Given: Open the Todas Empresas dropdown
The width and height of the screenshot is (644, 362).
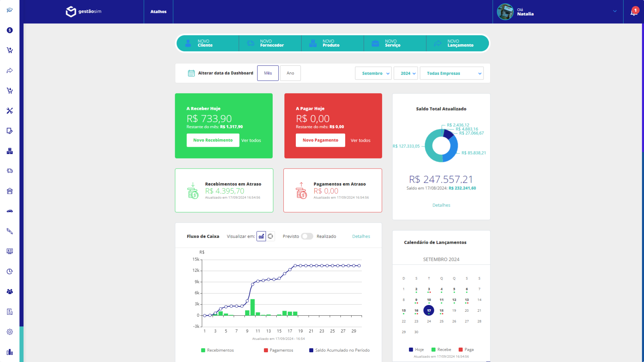Looking at the screenshot, I should pyautogui.click(x=451, y=73).
